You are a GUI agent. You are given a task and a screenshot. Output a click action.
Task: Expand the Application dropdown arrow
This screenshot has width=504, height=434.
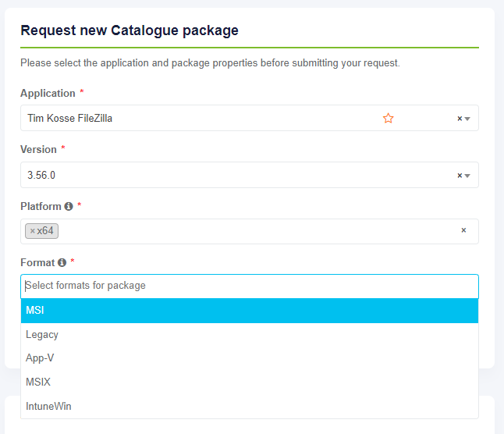pos(467,119)
